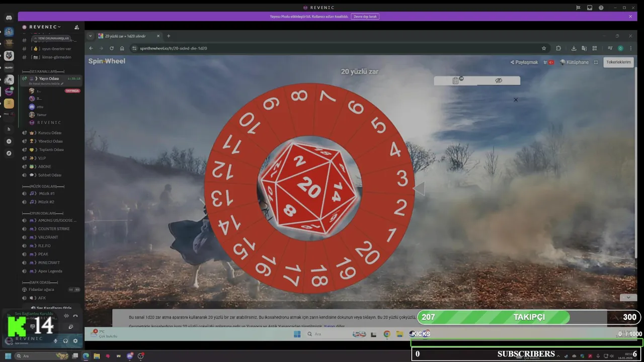Viewport: 644px width, 362px height.
Task: Toggle noise suppression waveform icon
Action: click(x=66, y=316)
